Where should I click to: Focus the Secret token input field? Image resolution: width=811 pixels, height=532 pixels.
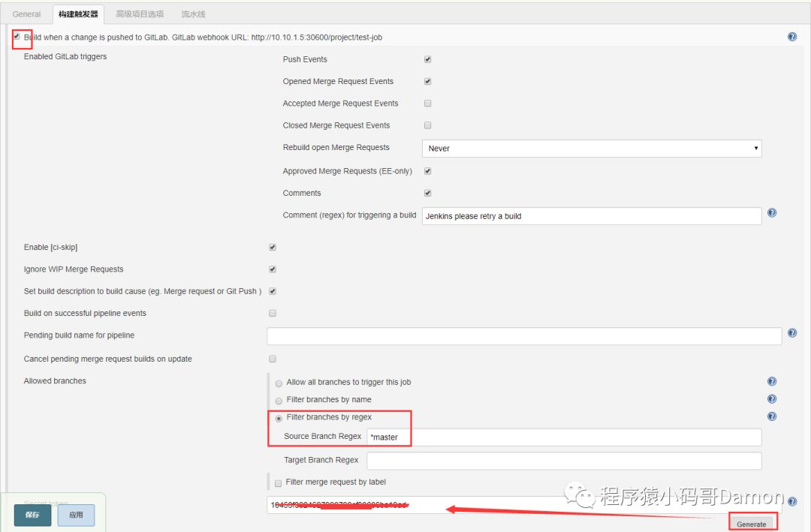[524, 505]
